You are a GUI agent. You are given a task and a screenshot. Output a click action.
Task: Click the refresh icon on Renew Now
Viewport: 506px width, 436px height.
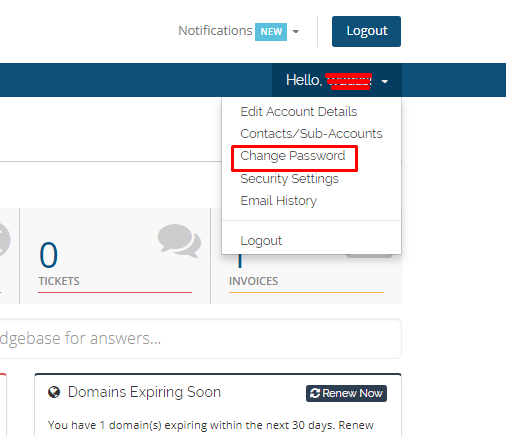tap(315, 393)
